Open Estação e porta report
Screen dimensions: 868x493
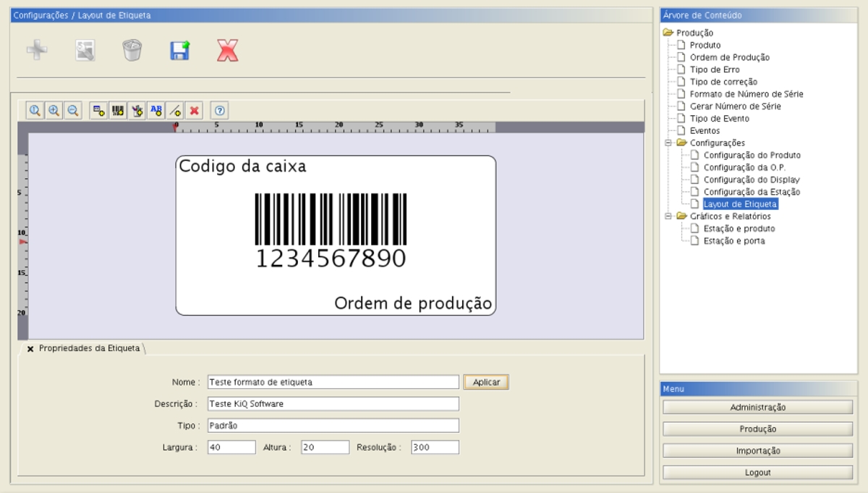click(x=733, y=241)
